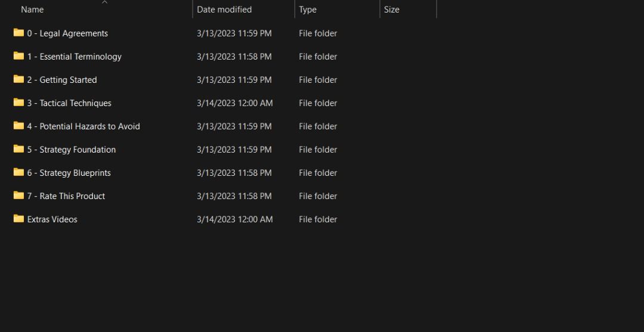Select the 6 - Strategy Blueprints folder icon
The width and height of the screenshot is (644, 332).
click(x=18, y=172)
